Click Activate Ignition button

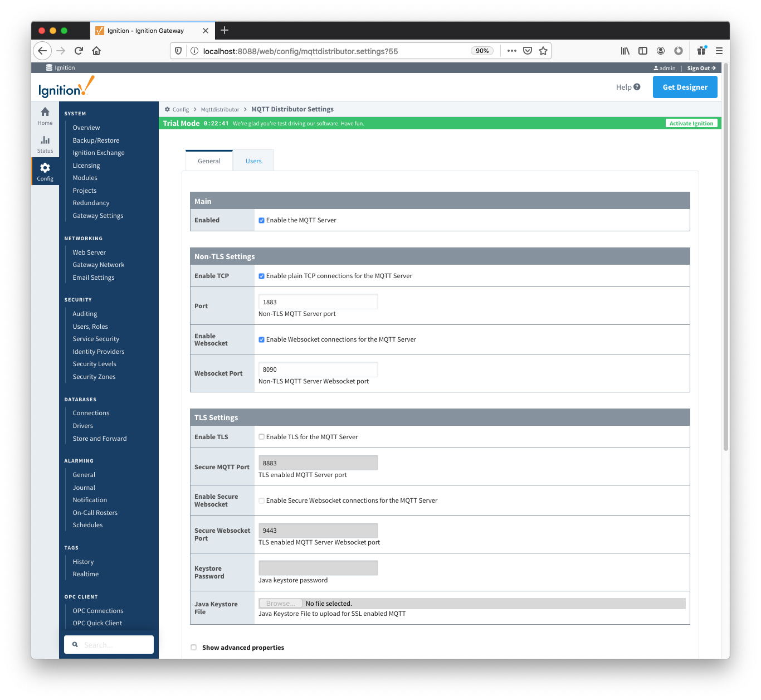[691, 123]
